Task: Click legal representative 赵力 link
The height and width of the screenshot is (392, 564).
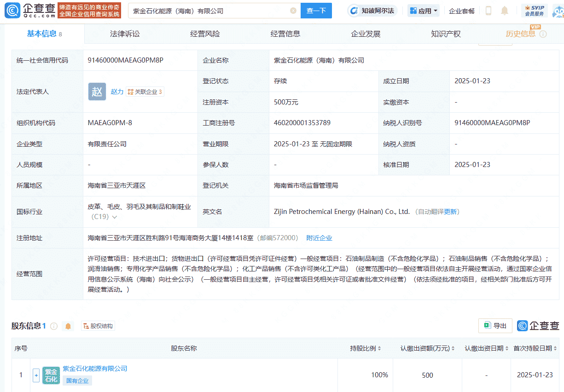Action: [117, 92]
